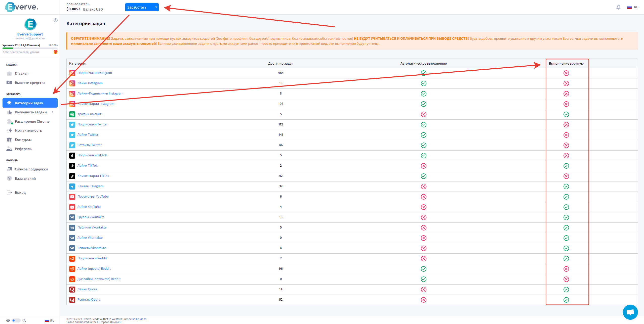Click the Reddit icon beside Дизлайки (downvote) Reddit
644x324 pixels.
coord(72,279)
